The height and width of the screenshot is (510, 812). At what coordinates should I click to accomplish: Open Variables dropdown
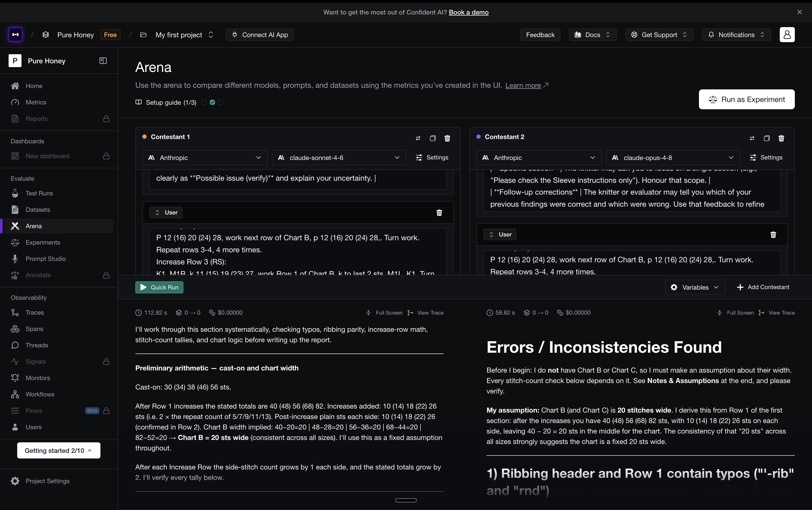click(695, 287)
